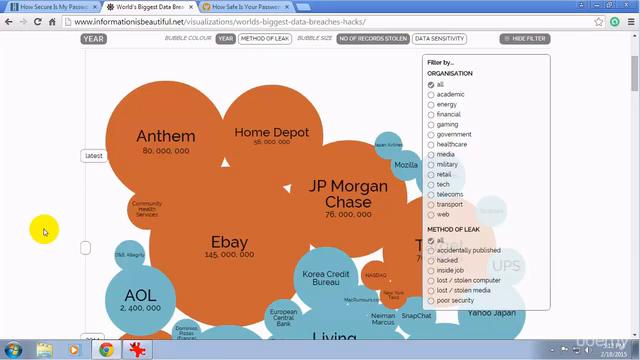The image size is (640, 360).
Task: Colour bubbles by Method of Leak
Action: click(x=265, y=39)
